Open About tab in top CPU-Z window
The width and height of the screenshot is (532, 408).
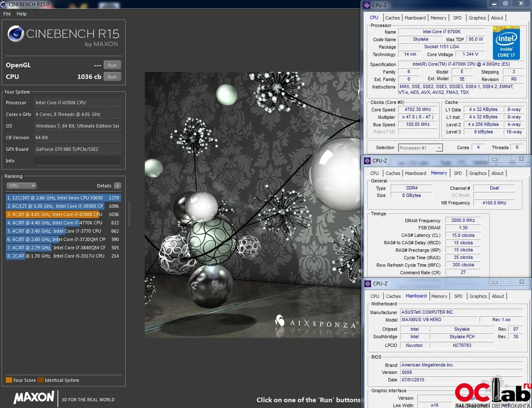coord(497,18)
